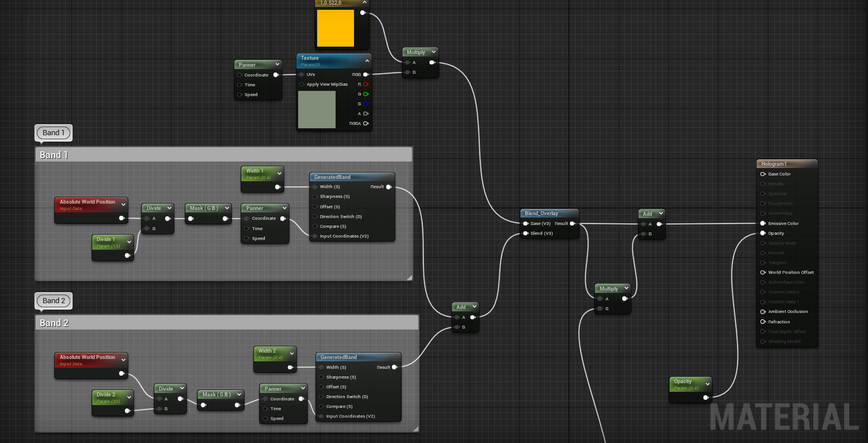Expand the Divide 2 parameter node chevron

coord(130,396)
